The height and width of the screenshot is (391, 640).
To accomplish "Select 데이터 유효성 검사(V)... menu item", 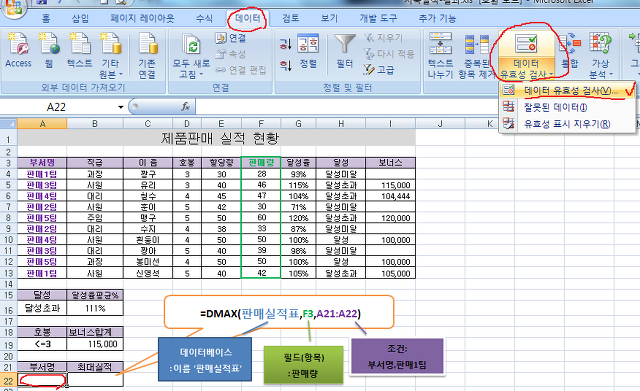I will [567, 91].
